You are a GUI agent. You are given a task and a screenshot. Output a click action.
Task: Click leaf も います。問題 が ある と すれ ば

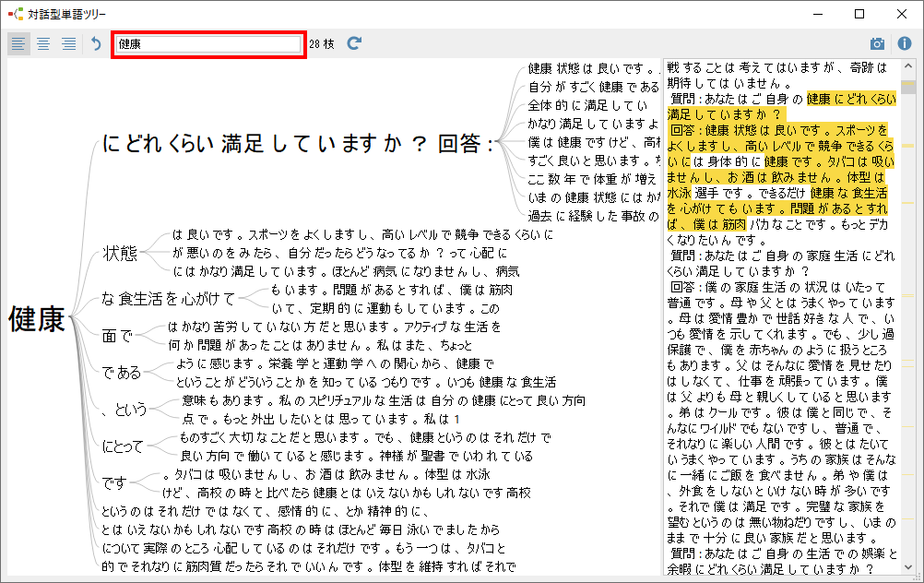click(x=391, y=290)
